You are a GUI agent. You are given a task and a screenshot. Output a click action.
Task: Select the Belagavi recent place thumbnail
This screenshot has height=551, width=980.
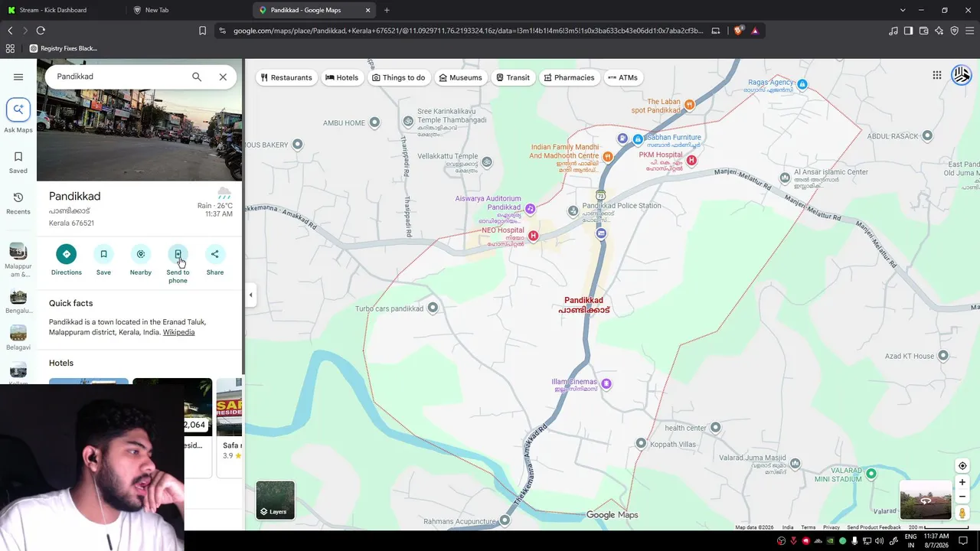point(18,333)
